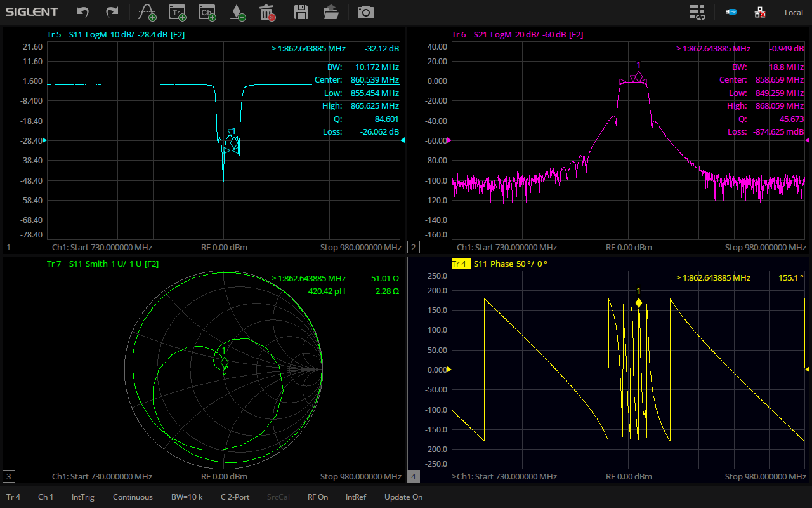Open the IntTrig trigger source selector

[x=82, y=497]
